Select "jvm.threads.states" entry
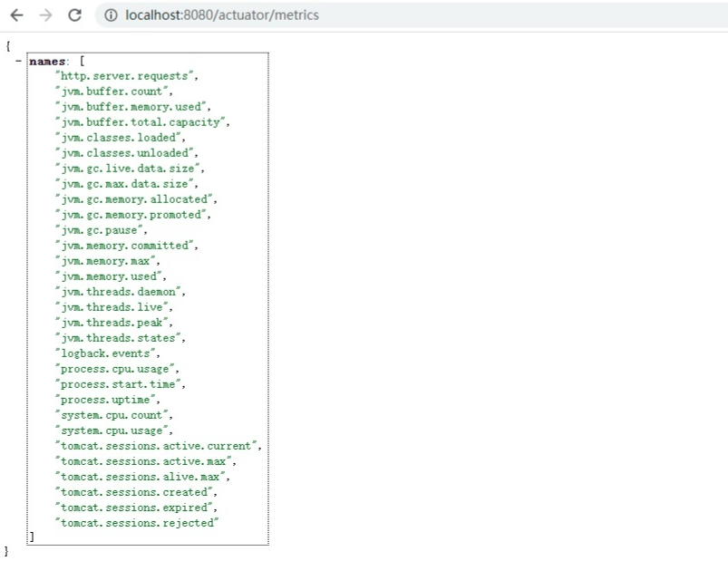Image resolution: width=728 pixels, height=561 pixels. tap(118, 338)
